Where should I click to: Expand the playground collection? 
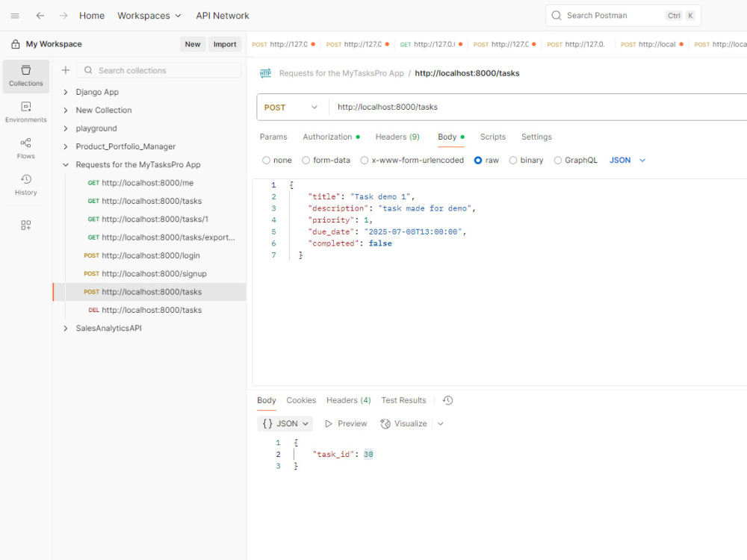[65, 128]
